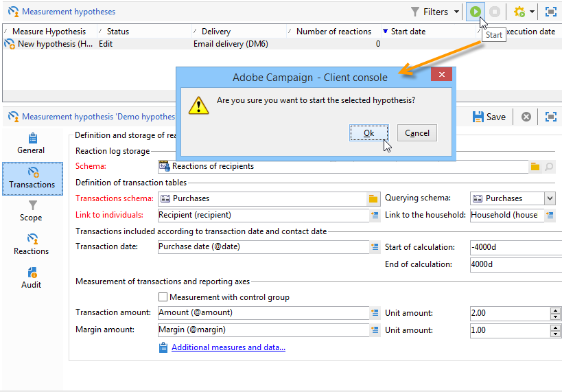Click the Filters funnel icon
Viewport: 562px width, 392px height.
tap(414, 12)
